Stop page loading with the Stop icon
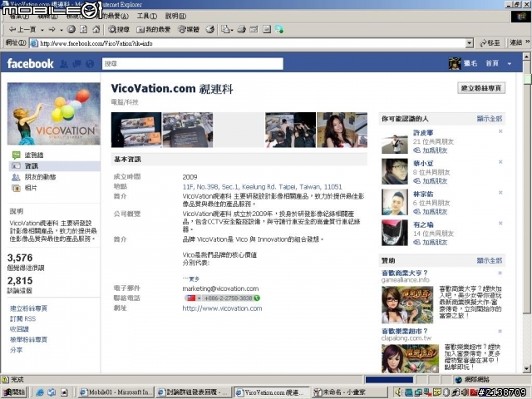The height and width of the screenshot is (399, 532). pos(71,30)
